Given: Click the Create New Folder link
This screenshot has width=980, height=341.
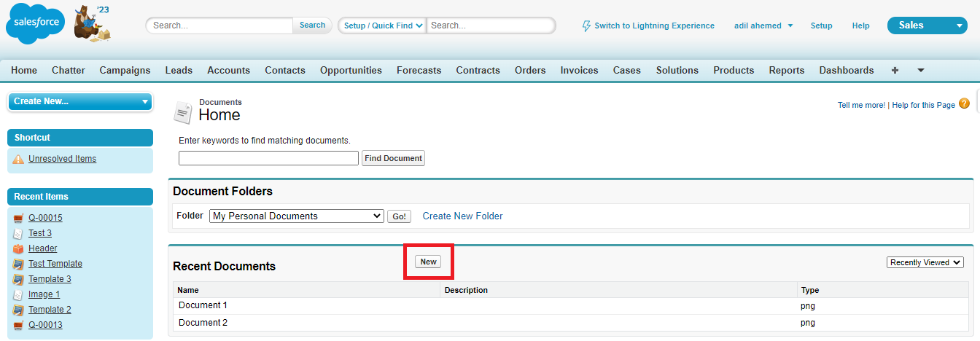Looking at the screenshot, I should (x=463, y=216).
